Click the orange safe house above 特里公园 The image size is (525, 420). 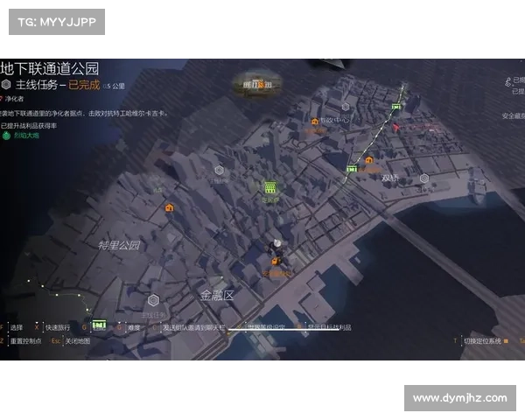[170, 207]
